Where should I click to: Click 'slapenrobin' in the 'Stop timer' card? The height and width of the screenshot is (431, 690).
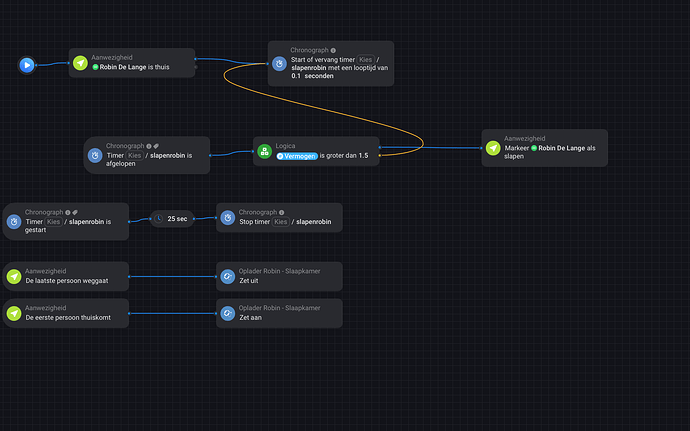click(314, 222)
